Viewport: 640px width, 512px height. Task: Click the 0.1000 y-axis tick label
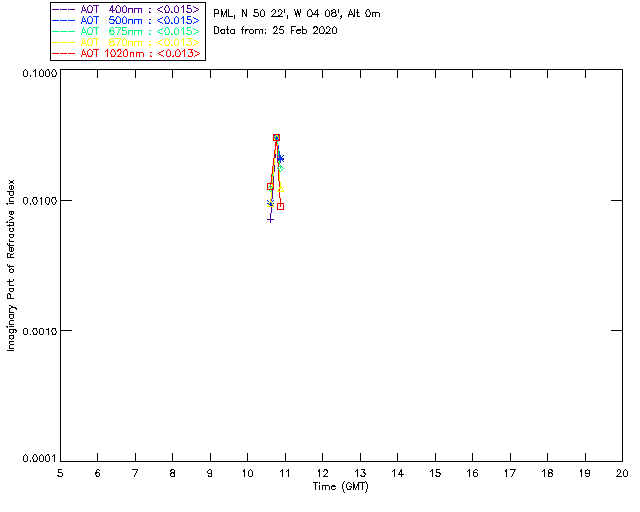pyautogui.click(x=40, y=73)
